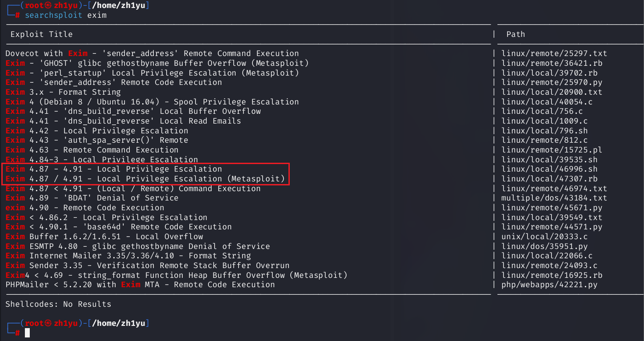This screenshot has width=644, height=341.
Task: Select path linux/local/47307.rb
Action: click(x=549, y=179)
